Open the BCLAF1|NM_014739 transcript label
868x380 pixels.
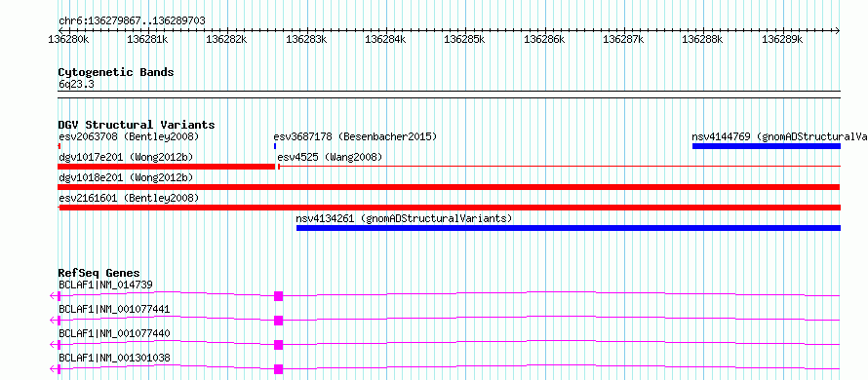pos(105,285)
